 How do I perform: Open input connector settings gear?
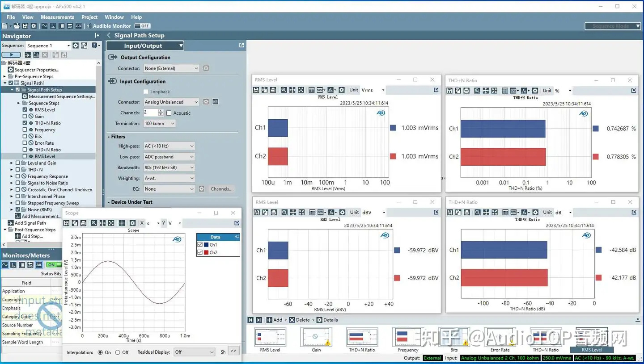pos(206,102)
